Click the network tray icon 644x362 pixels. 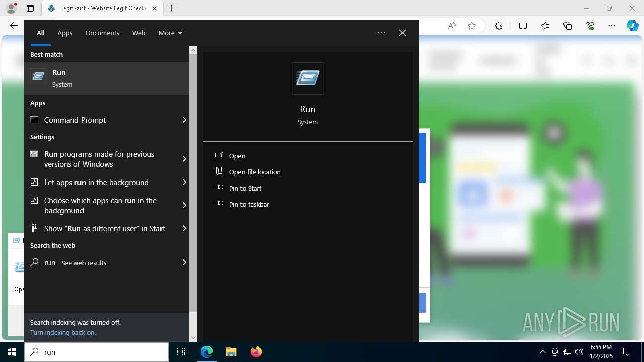point(567,352)
